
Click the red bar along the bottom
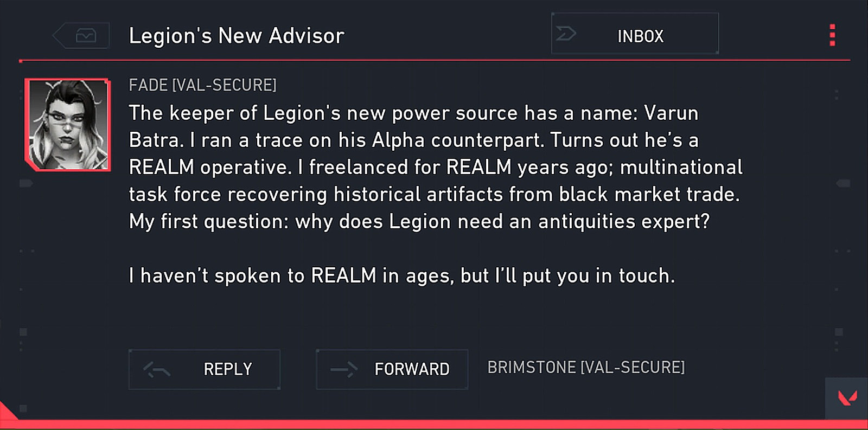(434, 424)
